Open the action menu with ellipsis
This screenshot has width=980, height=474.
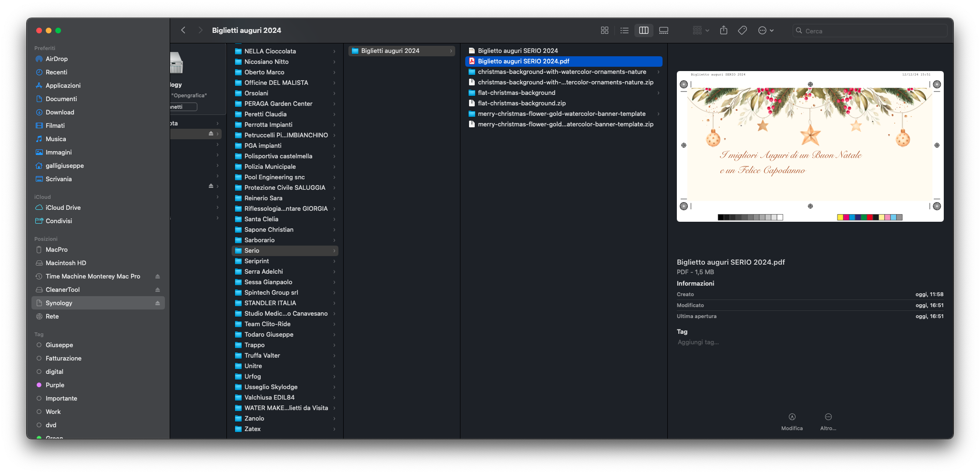[766, 31]
